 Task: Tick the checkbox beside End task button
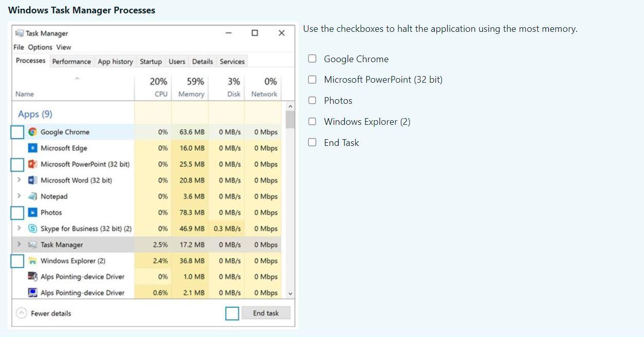pos(232,313)
